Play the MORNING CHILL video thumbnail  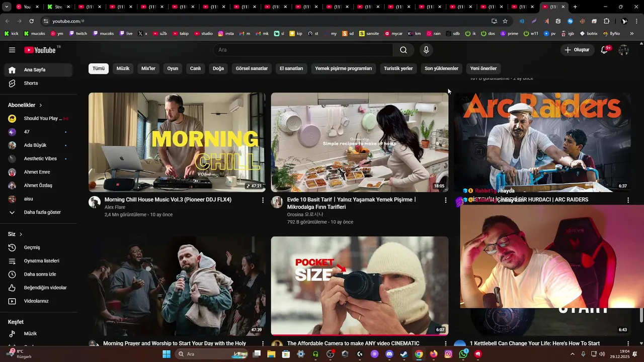177,142
